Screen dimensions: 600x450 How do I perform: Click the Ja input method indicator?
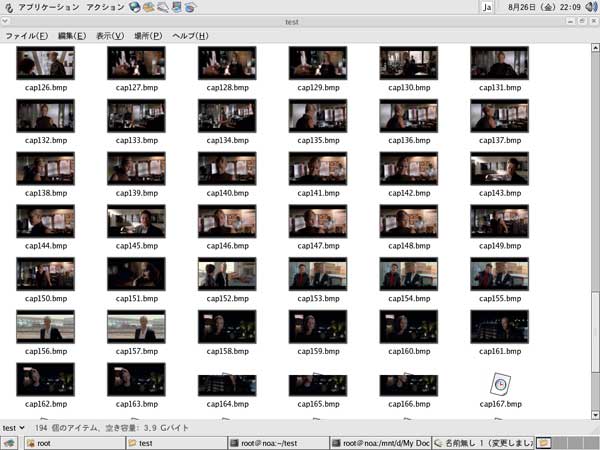point(487,7)
